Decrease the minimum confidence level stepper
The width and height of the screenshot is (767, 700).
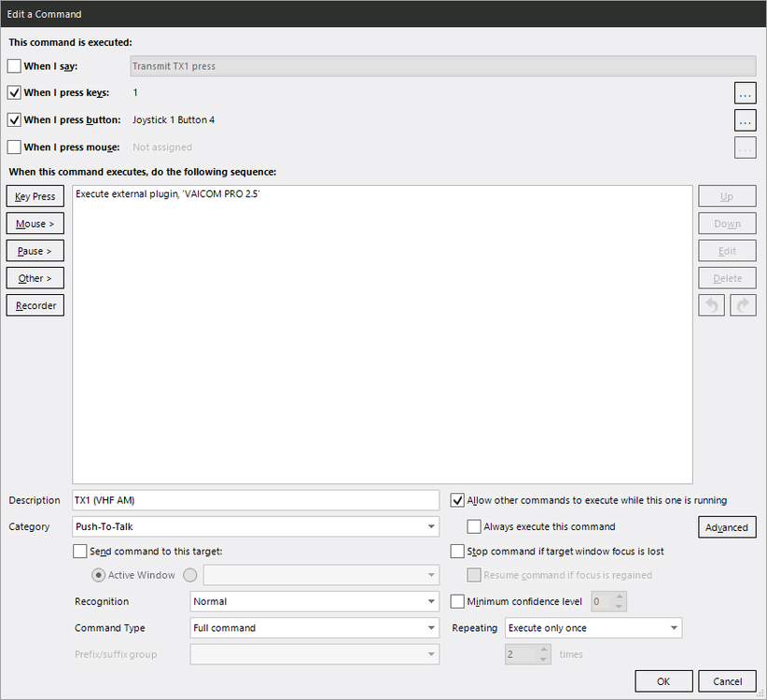pyautogui.click(x=620, y=607)
